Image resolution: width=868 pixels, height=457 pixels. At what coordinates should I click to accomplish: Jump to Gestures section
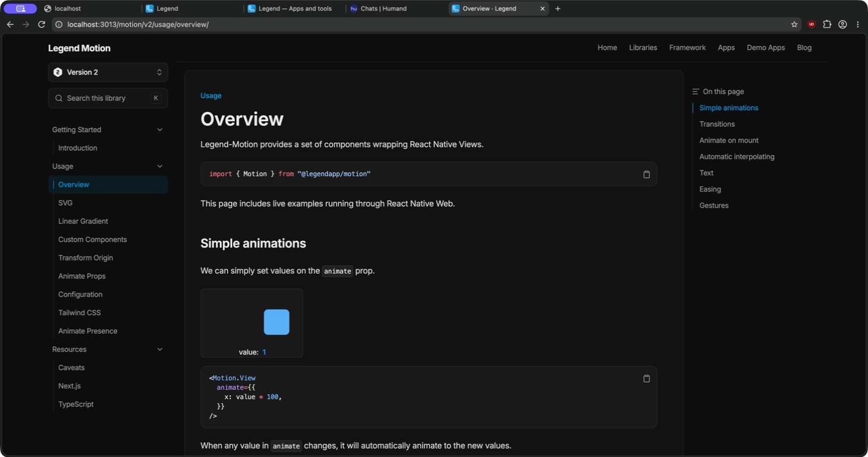point(713,205)
